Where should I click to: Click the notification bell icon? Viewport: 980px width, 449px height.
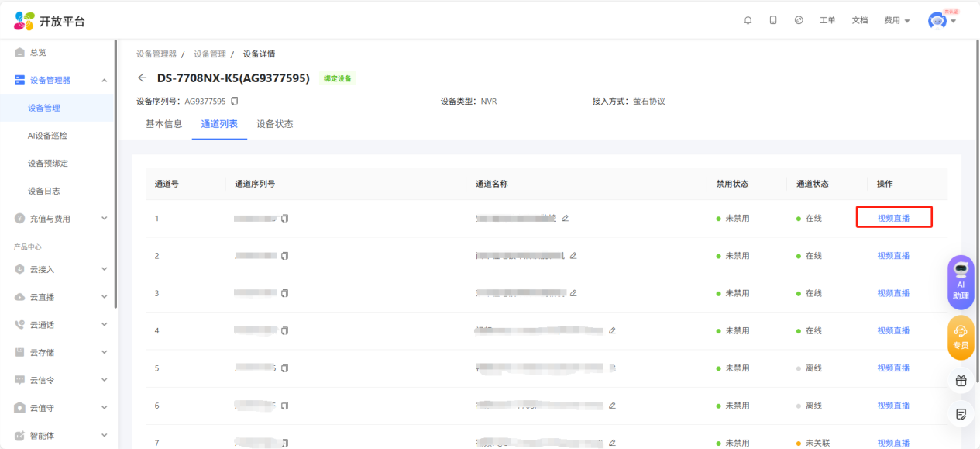[748, 20]
